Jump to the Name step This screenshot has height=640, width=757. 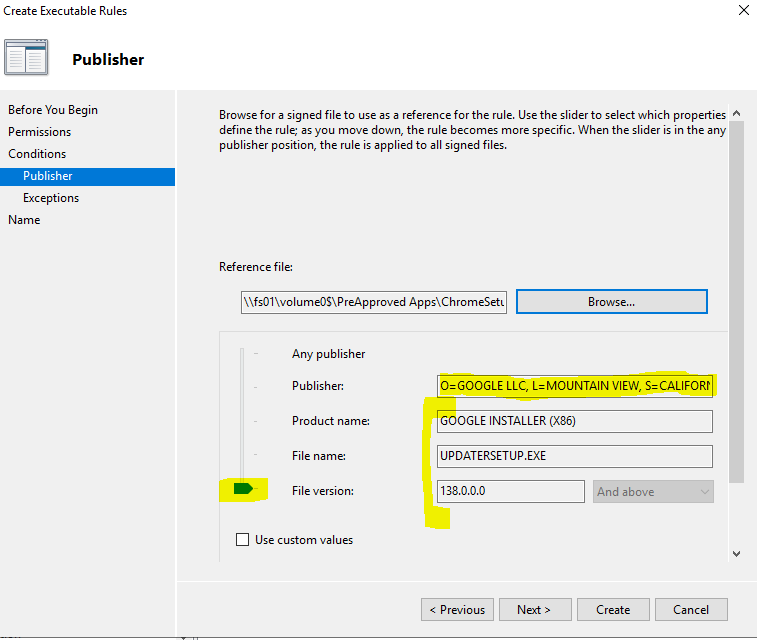pyautogui.click(x=24, y=220)
